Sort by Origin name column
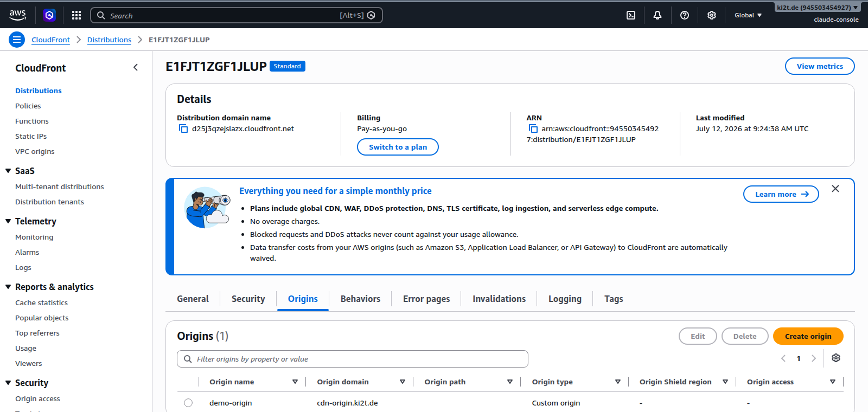This screenshot has height=412, width=868. click(295, 382)
